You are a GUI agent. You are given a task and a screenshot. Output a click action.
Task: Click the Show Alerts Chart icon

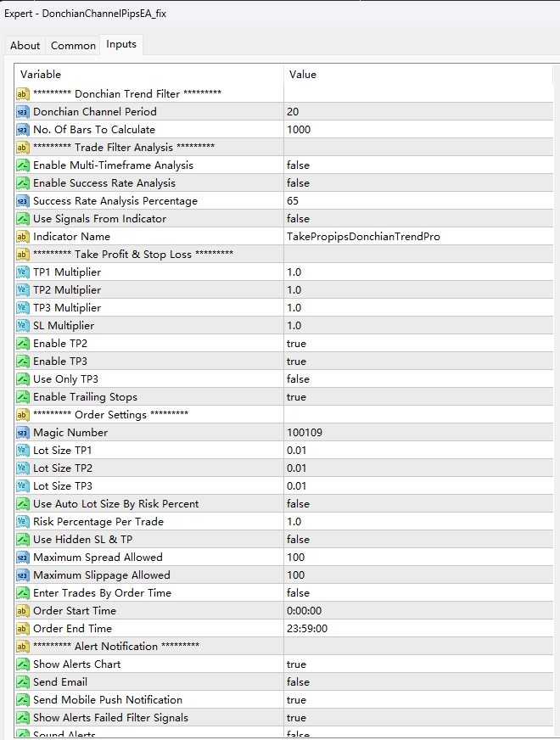[x=23, y=664]
